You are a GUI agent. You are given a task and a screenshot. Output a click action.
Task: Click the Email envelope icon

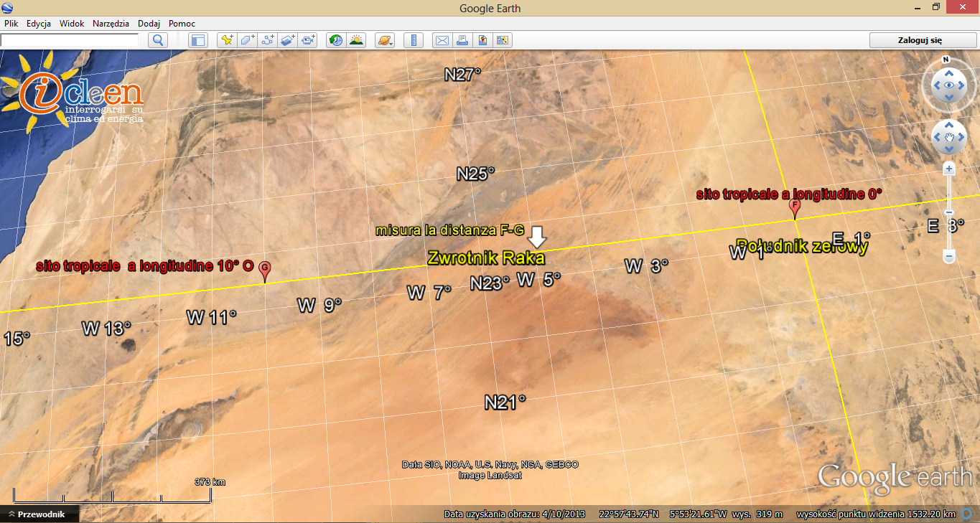[x=442, y=40]
